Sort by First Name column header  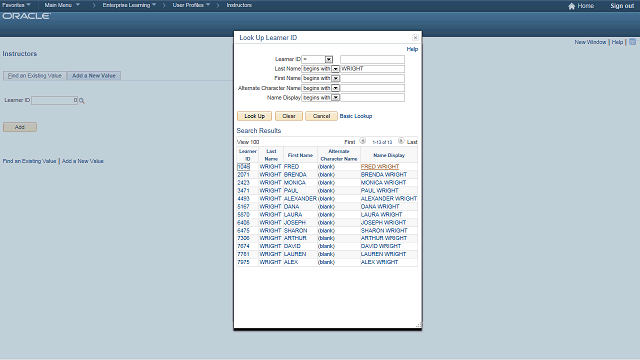tap(300, 155)
